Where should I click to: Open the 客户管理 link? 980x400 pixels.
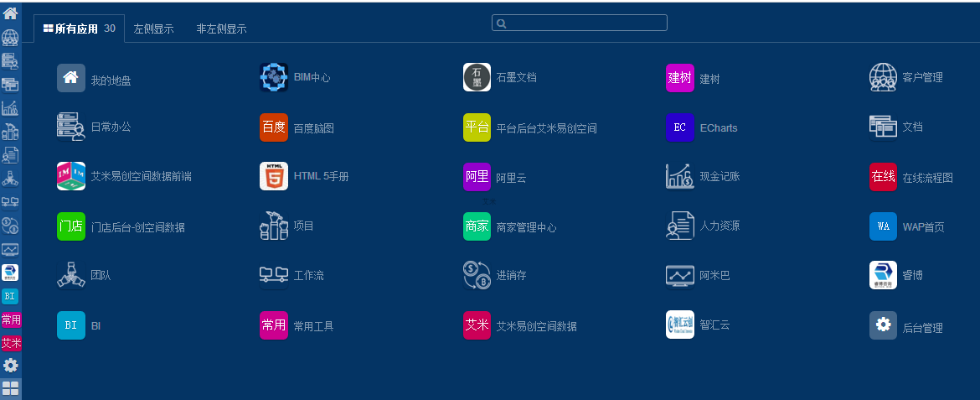coord(922,77)
